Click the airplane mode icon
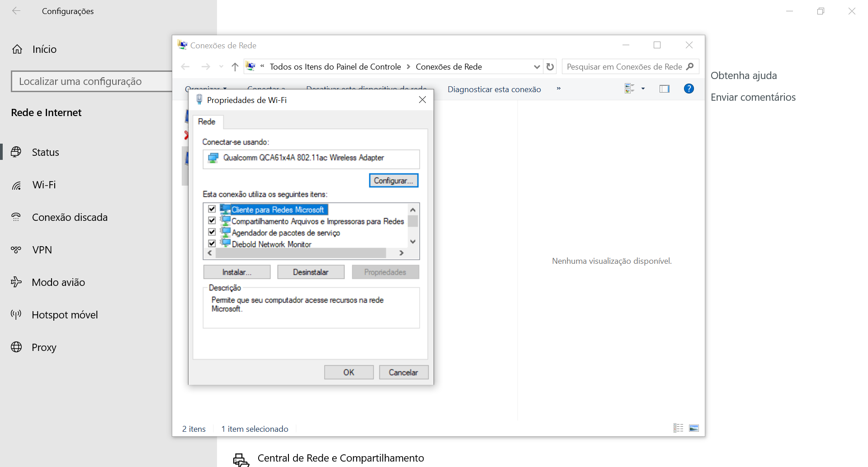Viewport: 868px width, 467px height. click(x=16, y=282)
